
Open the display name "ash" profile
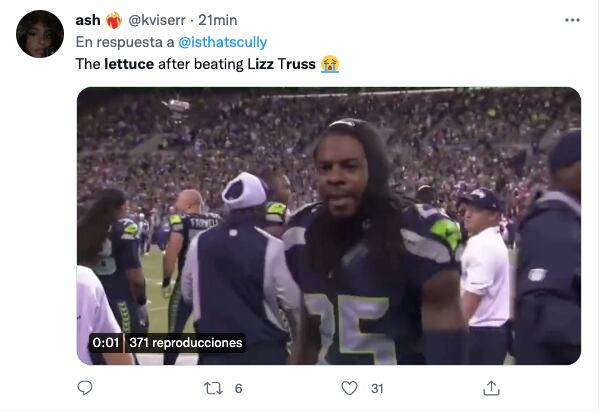87,20
